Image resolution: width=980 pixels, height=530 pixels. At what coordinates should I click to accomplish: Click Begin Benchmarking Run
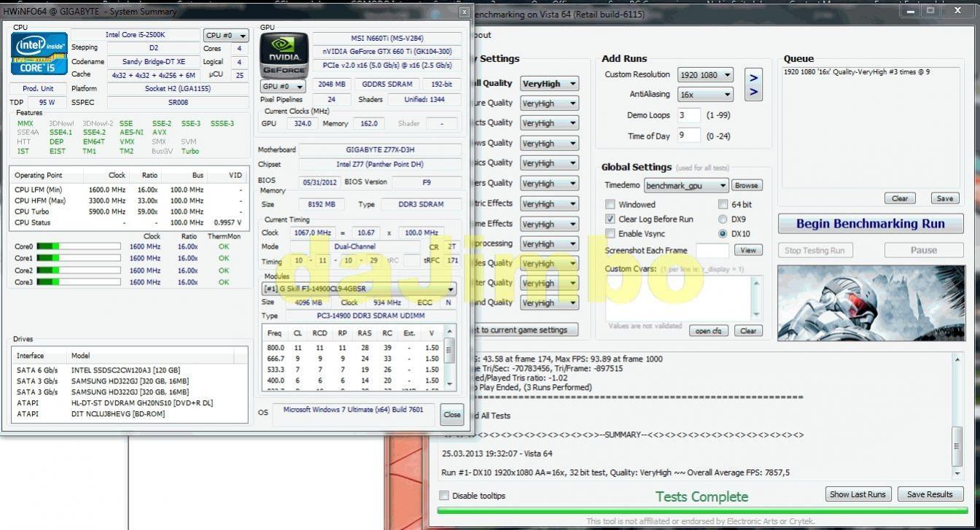tap(871, 224)
